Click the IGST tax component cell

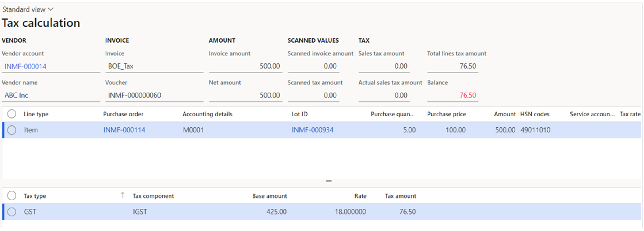[140, 212]
